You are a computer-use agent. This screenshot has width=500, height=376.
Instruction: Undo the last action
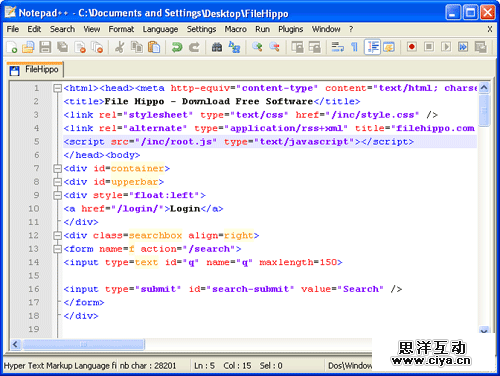pyautogui.click(x=177, y=47)
